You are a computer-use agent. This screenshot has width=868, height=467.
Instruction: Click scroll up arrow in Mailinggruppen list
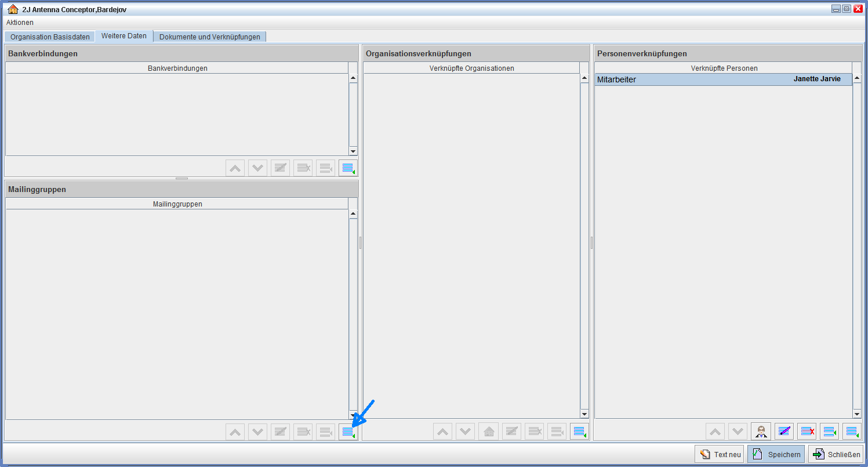pyautogui.click(x=353, y=214)
